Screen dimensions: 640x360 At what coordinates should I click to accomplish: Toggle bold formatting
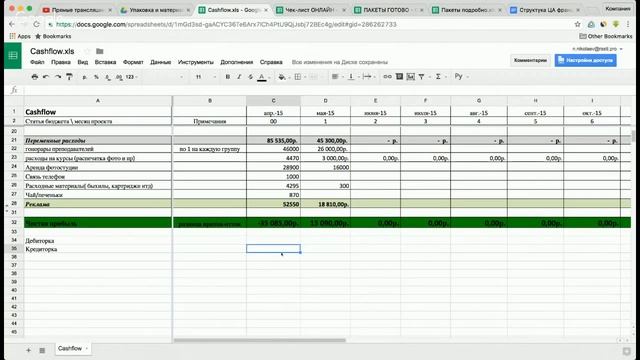[228, 77]
